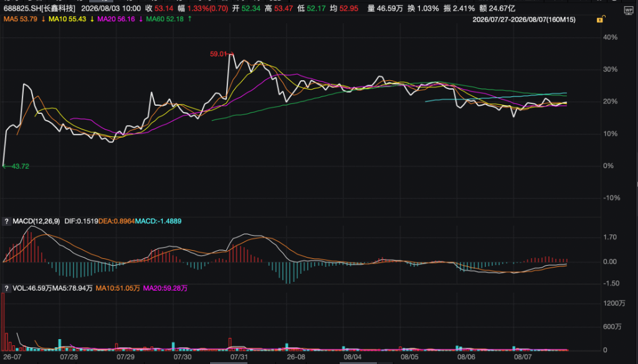
Task: Click the VOL:46.59万 label
Action: pos(32,289)
